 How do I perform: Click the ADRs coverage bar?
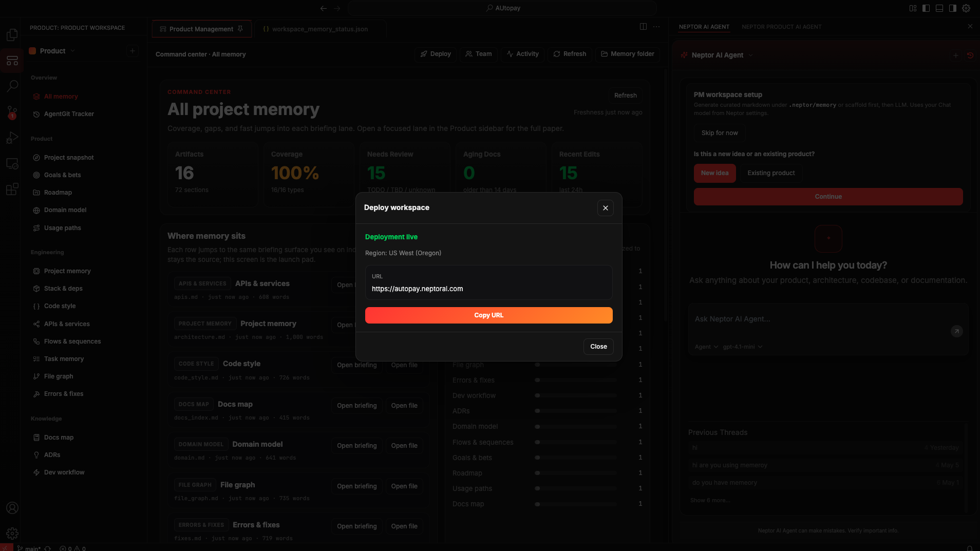[x=576, y=411]
